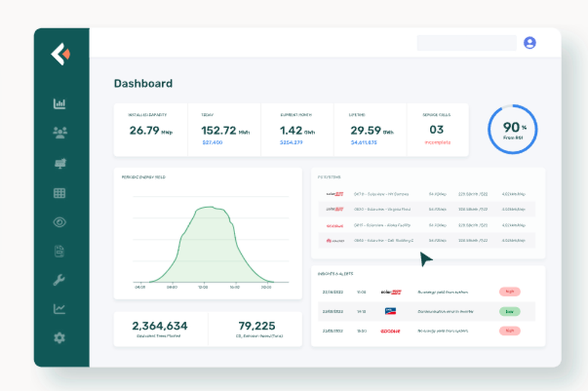Select the Lifetime 29.59 GWh card
Image resolution: width=588 pixels, height=391 pixels.
pyautogui.click(x=370, y=130)
